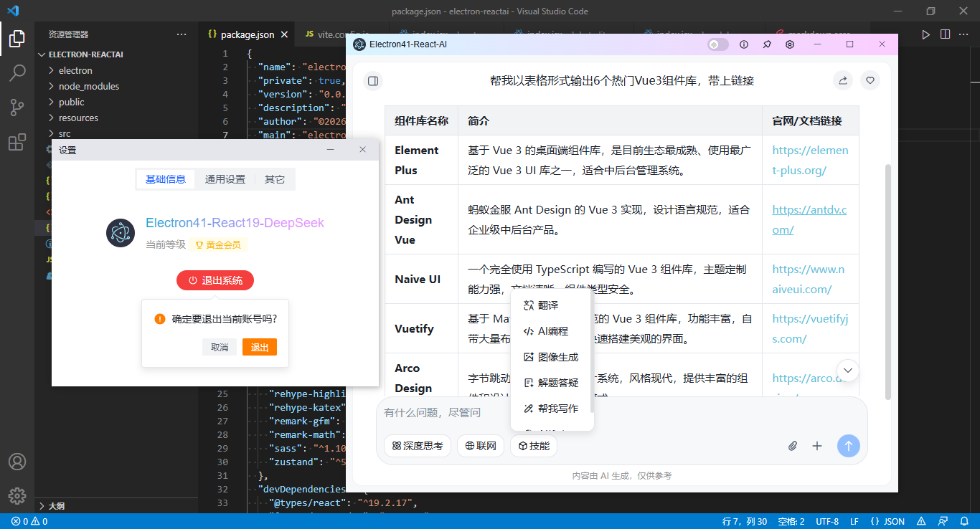Image resolution: width=980 pixels, height=529 pixels.
Task: Open Source Control view in VS Code
Action: (x=17, y=108)
